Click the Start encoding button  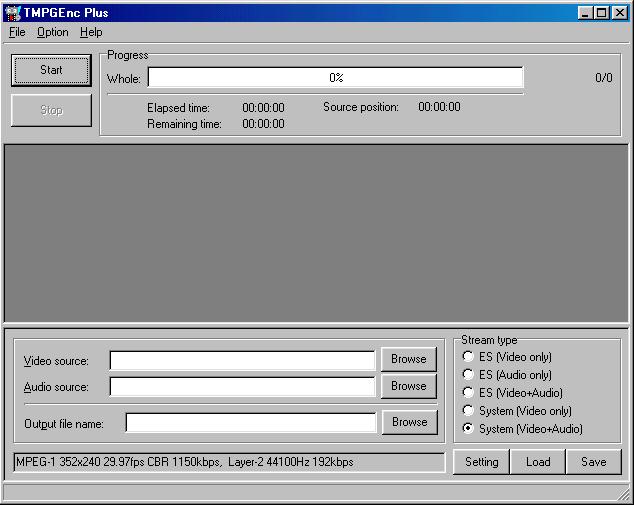pos(51,70)
